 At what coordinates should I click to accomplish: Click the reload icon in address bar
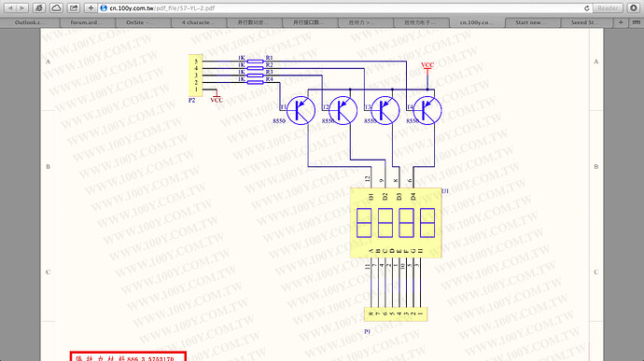click(586, 8)
